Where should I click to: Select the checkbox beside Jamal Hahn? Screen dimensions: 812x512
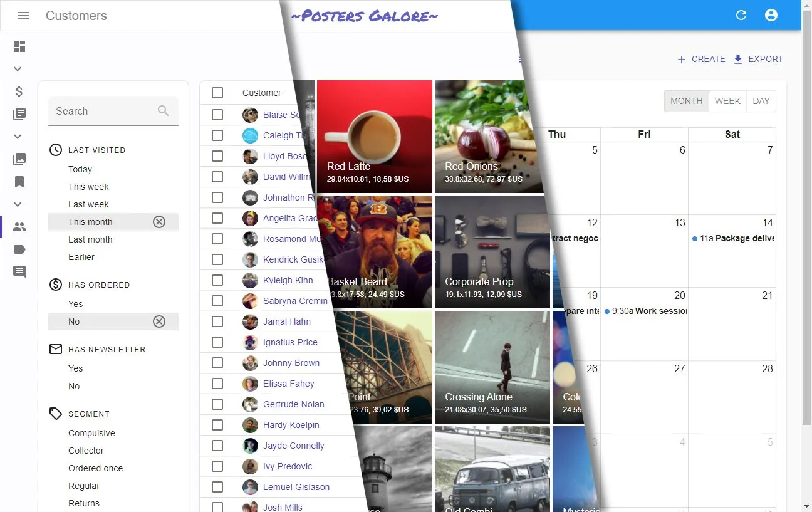(x=217, y=321)
